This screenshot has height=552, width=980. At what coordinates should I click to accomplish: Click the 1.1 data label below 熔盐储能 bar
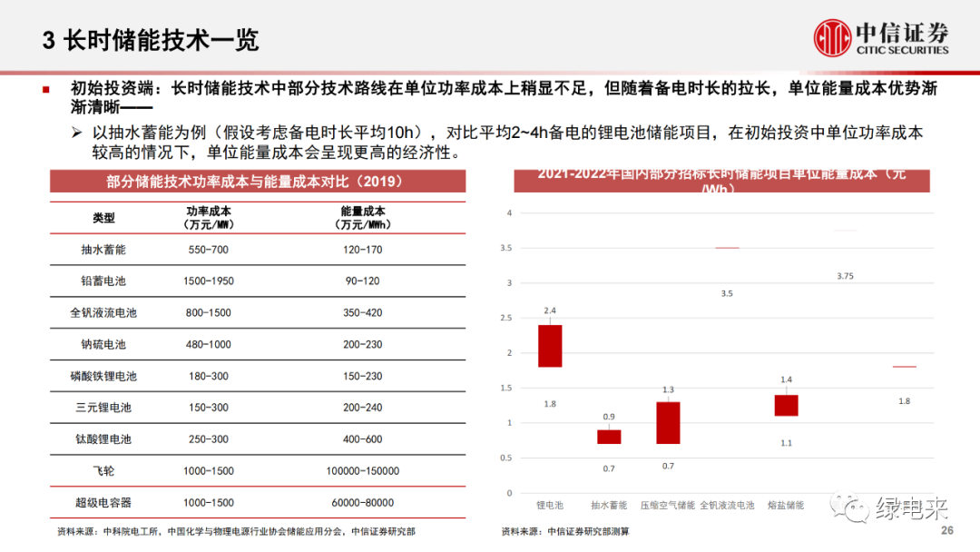(x=786, y=443)
